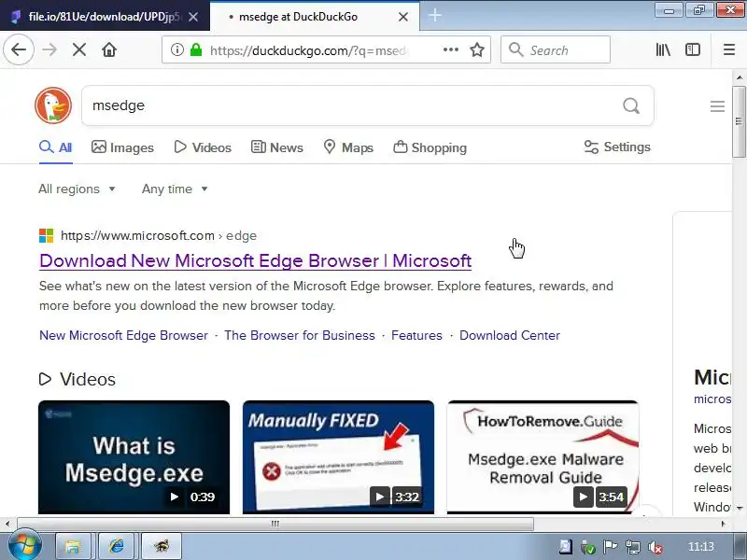Open the Windows Start menu
This screenshot has width=747, height=560.
coord(24,546)
